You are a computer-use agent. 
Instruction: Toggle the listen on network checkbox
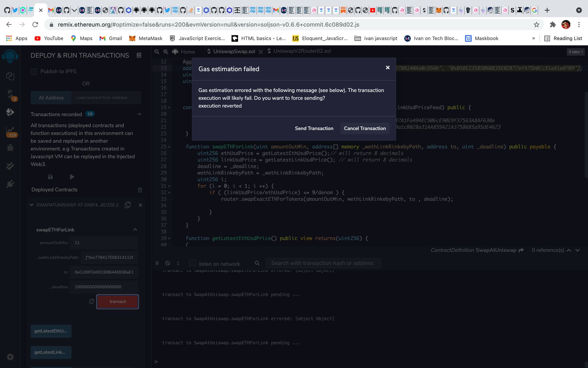coord(193,263)
